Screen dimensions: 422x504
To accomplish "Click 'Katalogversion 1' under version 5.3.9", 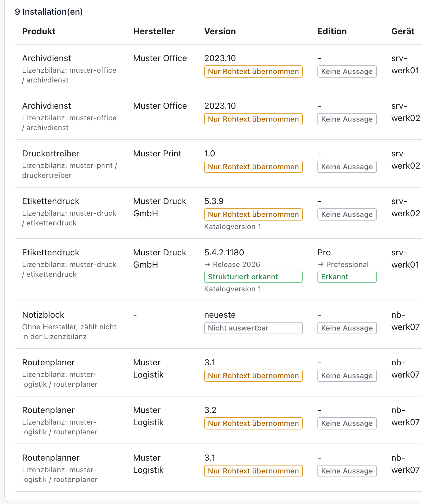I will pos(232,227).
